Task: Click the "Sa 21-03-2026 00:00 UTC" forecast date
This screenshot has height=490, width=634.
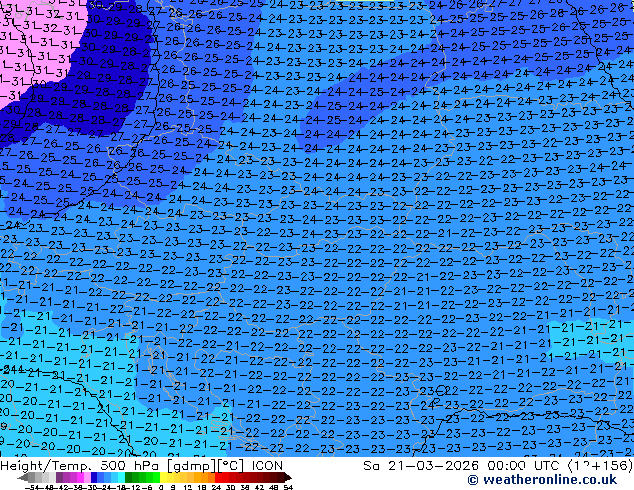Action: [x=463, y=466]
